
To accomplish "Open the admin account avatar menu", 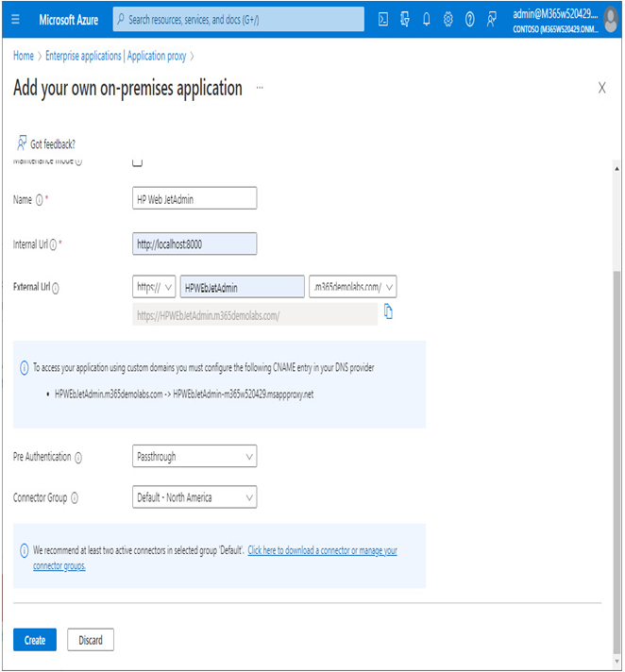I will [x=611, y=20].
